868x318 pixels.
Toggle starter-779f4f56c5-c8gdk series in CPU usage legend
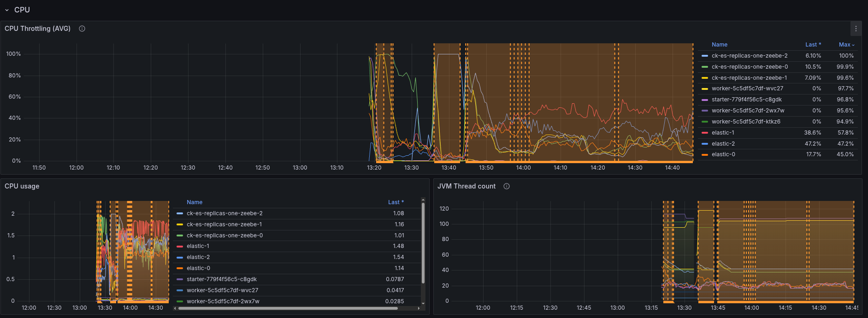tap(222, 279)
